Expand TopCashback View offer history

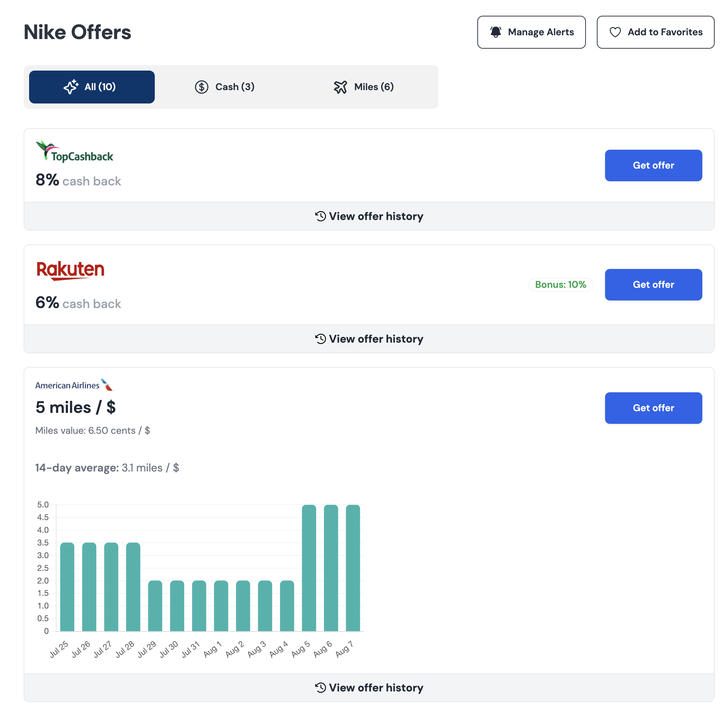(369, 216)
